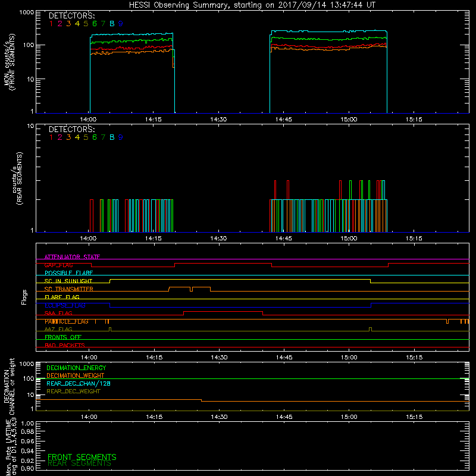Click the 14:00 tick under front segments plot

point(88,120)
